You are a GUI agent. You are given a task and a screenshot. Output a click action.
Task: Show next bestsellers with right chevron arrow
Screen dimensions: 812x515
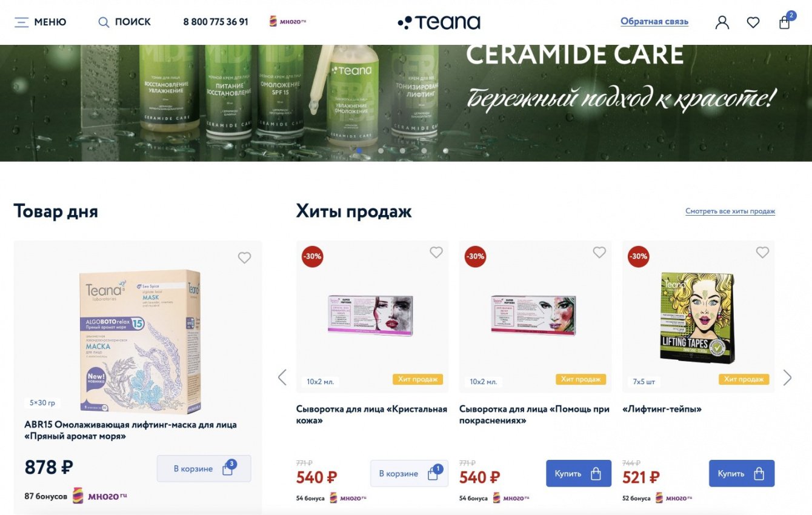pos(787,377)
